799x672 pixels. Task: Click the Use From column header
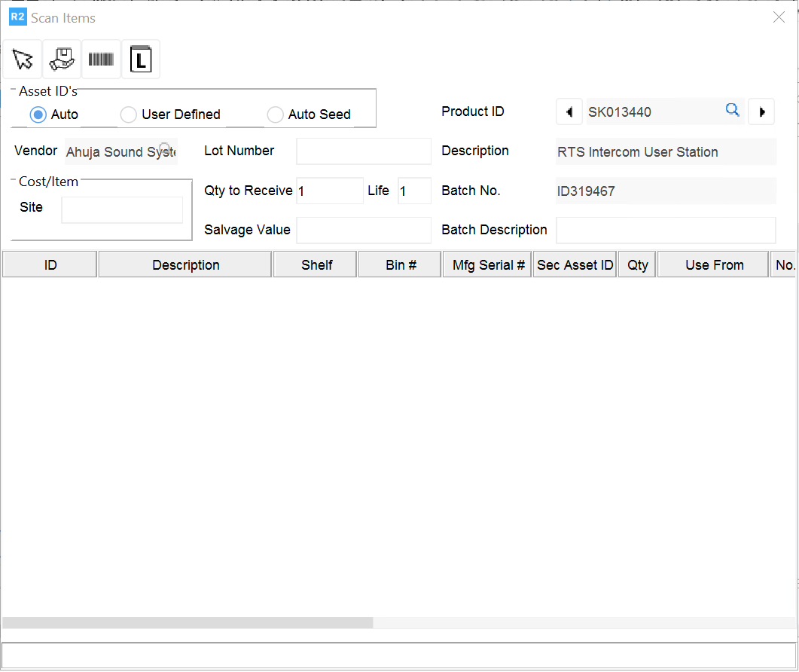tap(714, 265)
